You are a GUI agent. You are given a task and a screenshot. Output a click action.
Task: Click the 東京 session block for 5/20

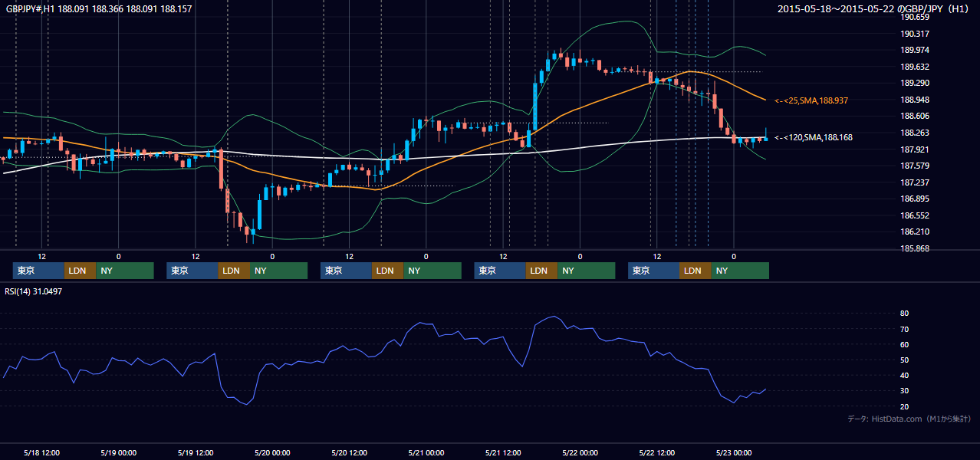[x=346, y=271]
